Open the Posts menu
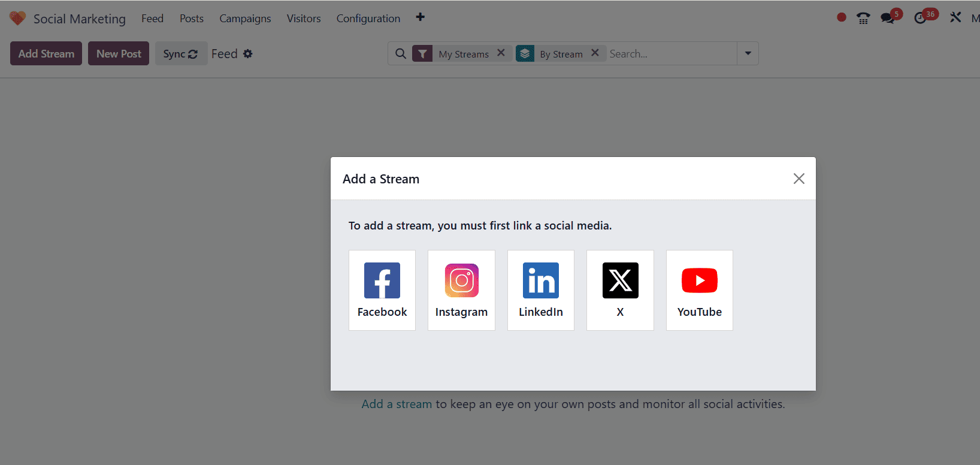This screenshot has height=465, width=980. 192,19
